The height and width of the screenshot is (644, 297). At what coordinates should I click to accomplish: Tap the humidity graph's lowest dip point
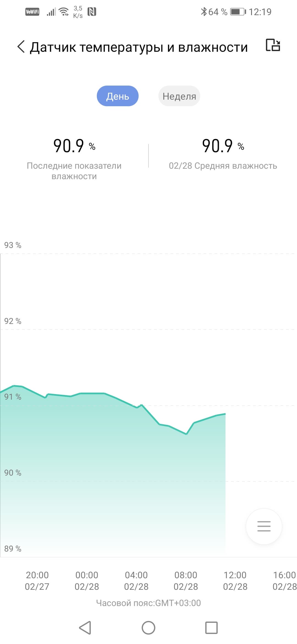pyautogui.click(x=186, y=434)
